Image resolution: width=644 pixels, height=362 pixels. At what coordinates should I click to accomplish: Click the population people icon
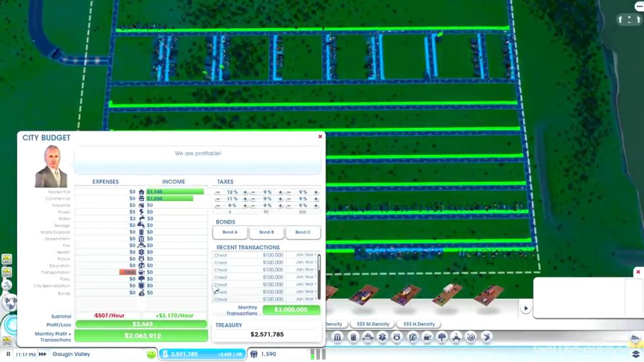click(x=254, y=354)
